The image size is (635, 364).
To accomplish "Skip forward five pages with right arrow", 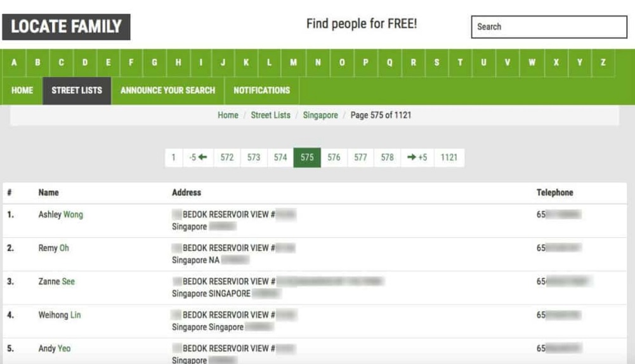I will [417, 158].
